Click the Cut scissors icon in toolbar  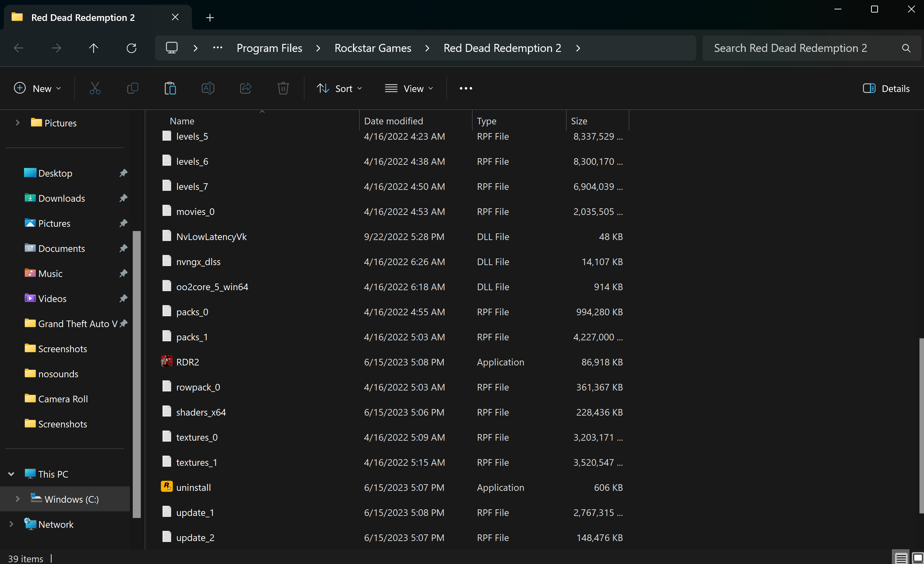click(x=95, y=88)
